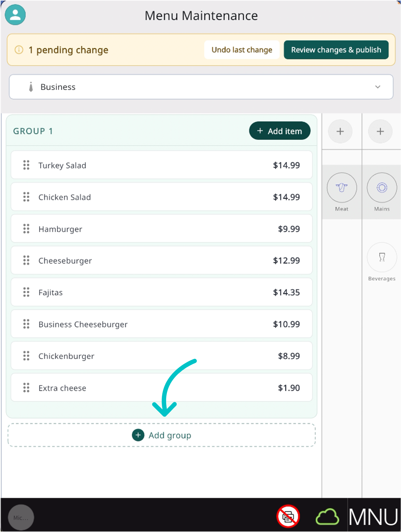The width and height of the screenshot is (401, 532).
Task: Select the Mains category icon
Action: (382, 187)
